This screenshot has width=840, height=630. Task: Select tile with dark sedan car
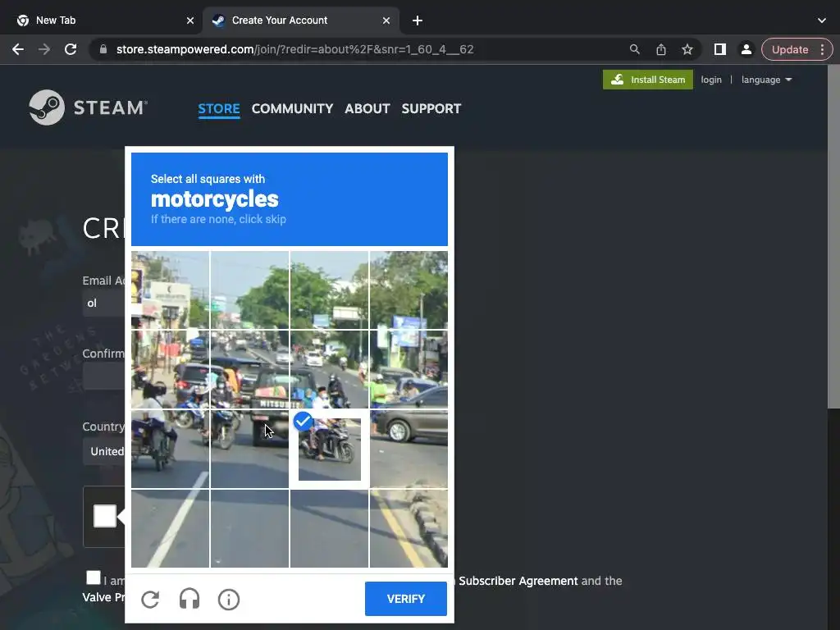click(409, 449)
